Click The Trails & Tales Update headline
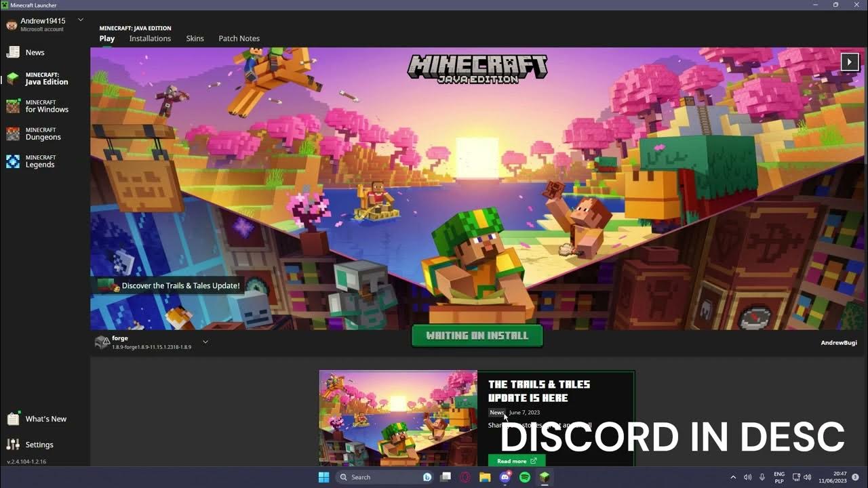868x488 pixels. 539,391
